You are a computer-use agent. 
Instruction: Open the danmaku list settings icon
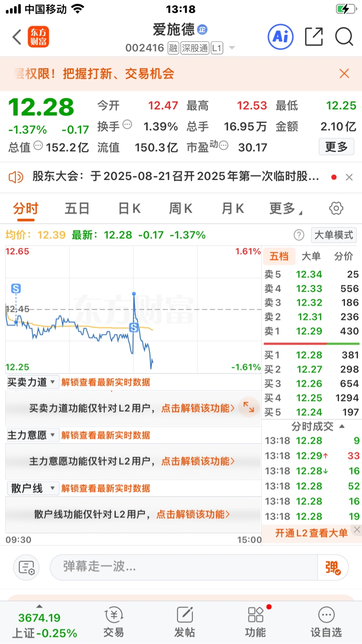click(x=26, y=567)
